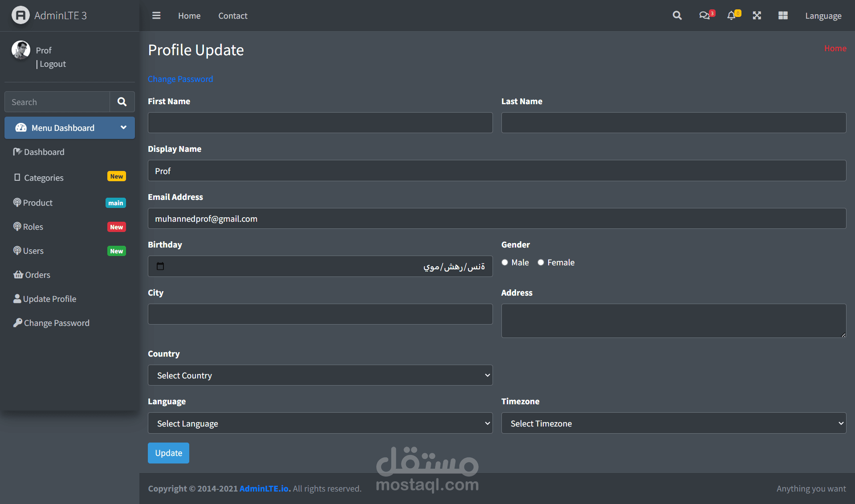This screenshot has width=855, height=504.
Task: Click the Change Password link above the form
Action: [180, 79]
